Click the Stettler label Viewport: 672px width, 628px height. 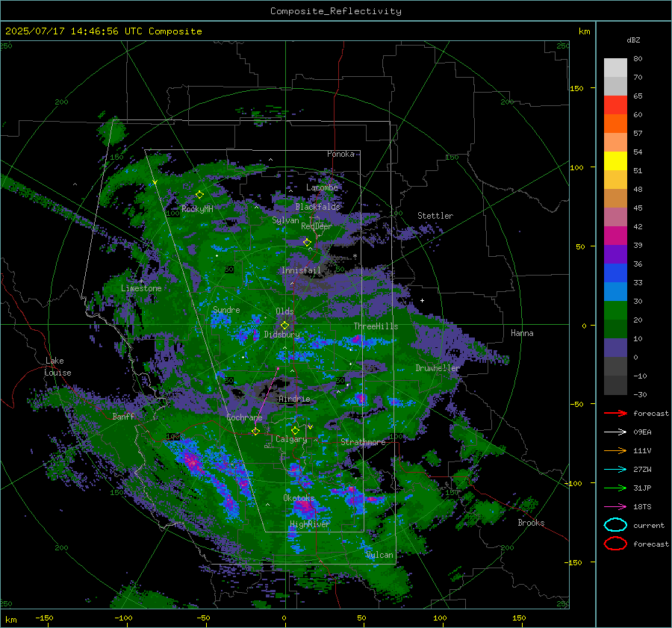(x=435, y=216)
